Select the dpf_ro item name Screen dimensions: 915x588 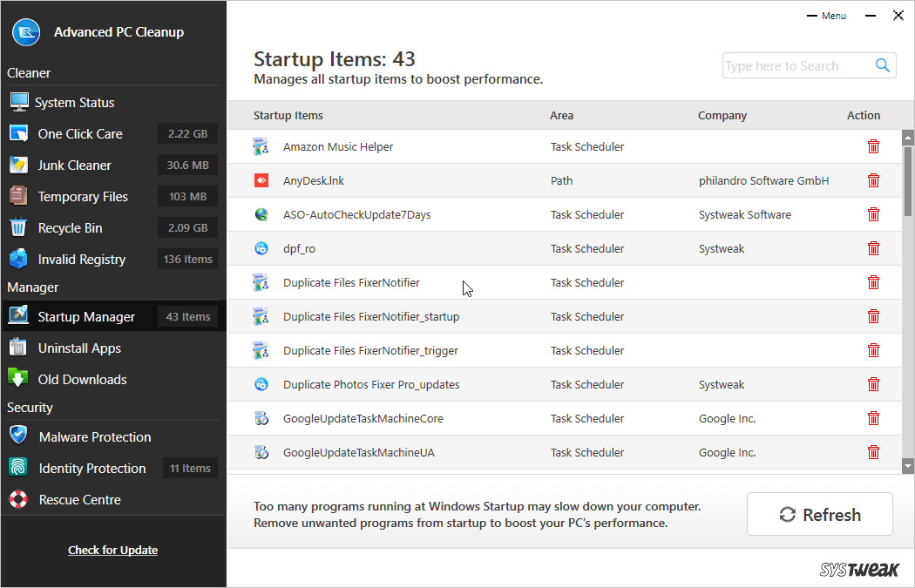click(299, 248)
